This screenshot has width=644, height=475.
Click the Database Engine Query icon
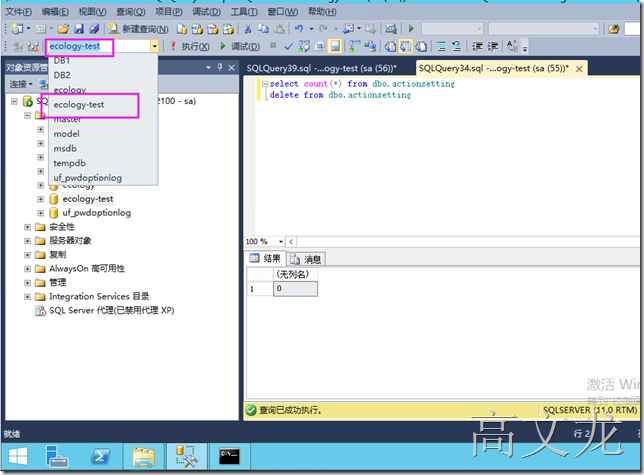182,29
